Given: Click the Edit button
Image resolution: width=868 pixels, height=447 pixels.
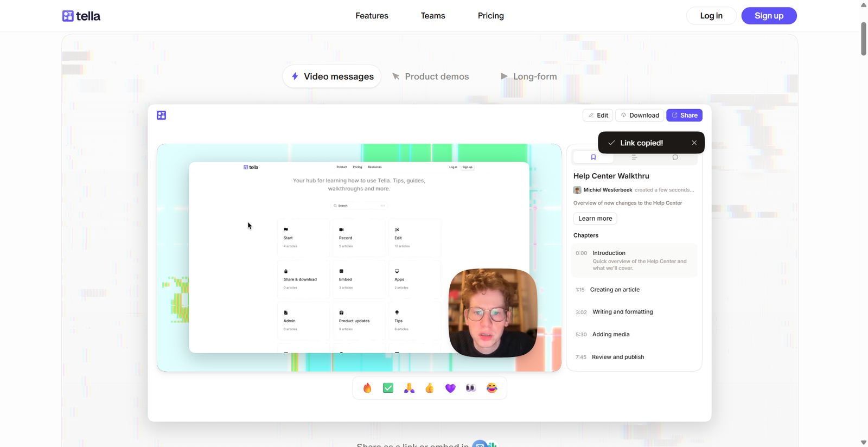Looking at the screenshot, I should [598, 115].
